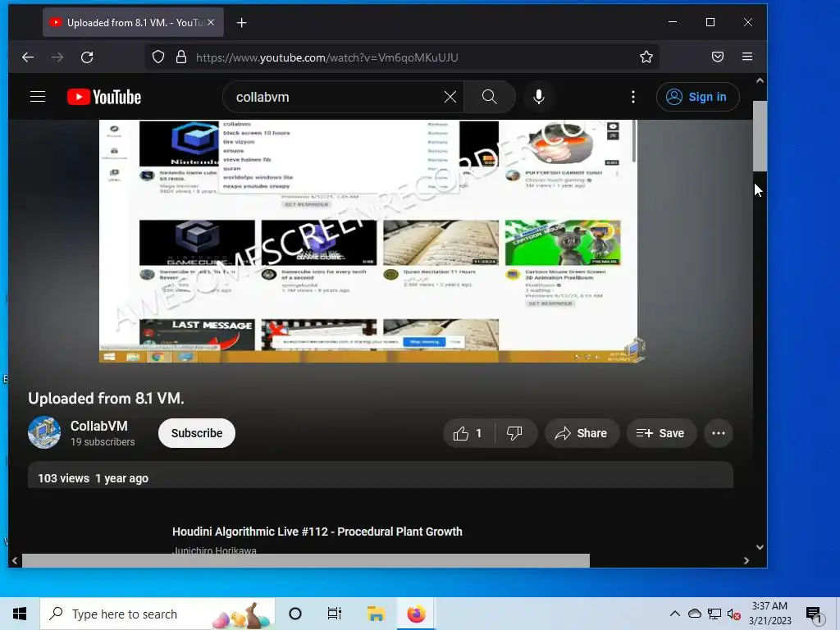840x630 pixels.
Task: Open File Explorer from taskbar
Action: pos(376,614)
